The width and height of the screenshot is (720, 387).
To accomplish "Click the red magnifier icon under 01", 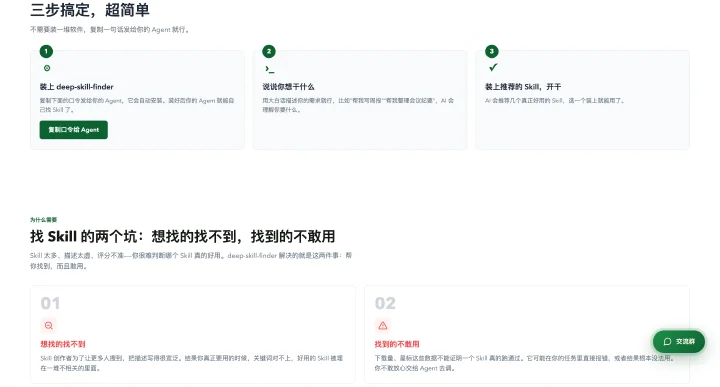I will pos(48,325).
